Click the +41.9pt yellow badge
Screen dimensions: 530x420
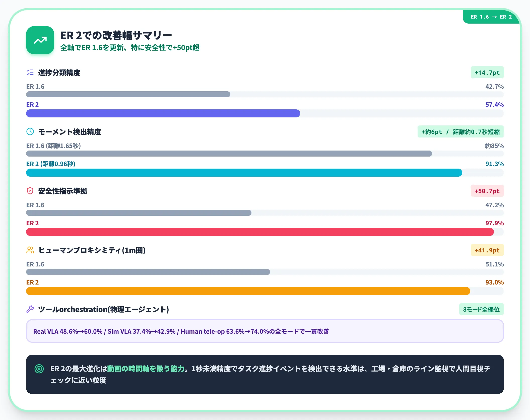tap(487, 250)
